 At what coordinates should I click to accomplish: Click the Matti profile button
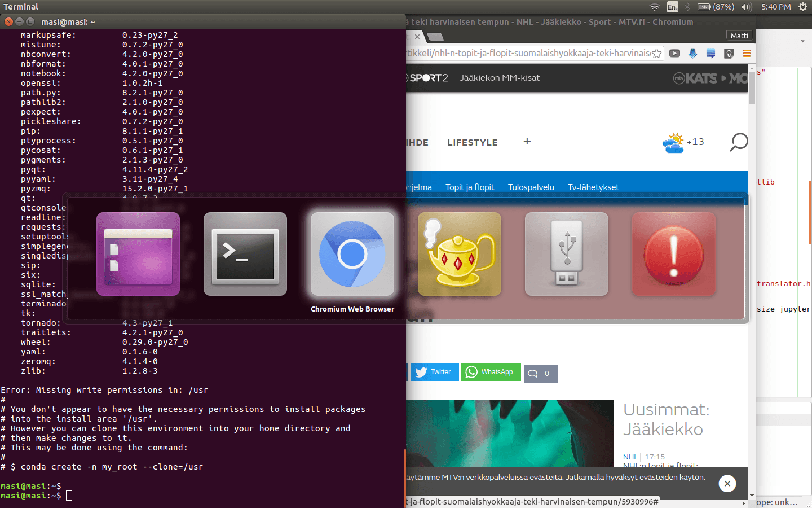pyautogui.click(x=739, y=35)
